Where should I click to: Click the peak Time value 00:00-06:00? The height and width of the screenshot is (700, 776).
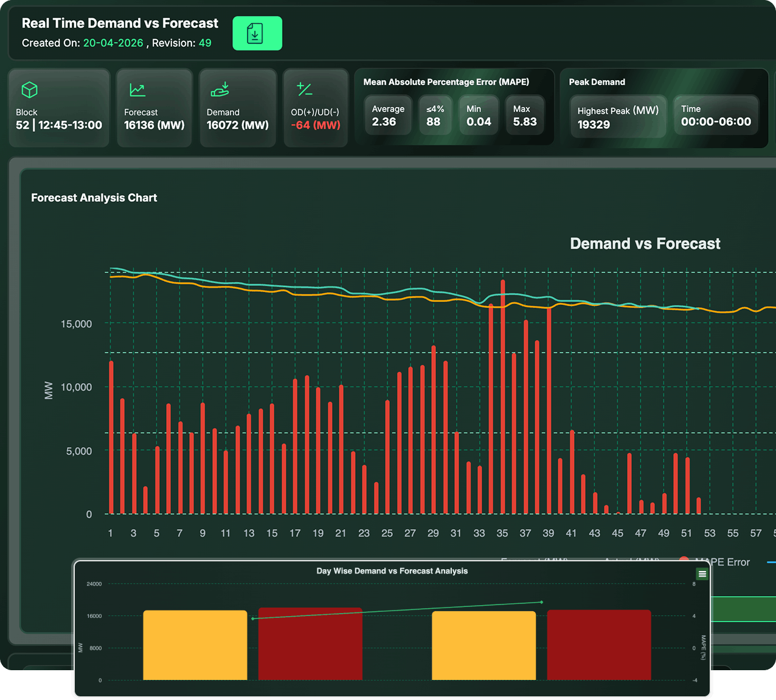(x=716, y=122)
